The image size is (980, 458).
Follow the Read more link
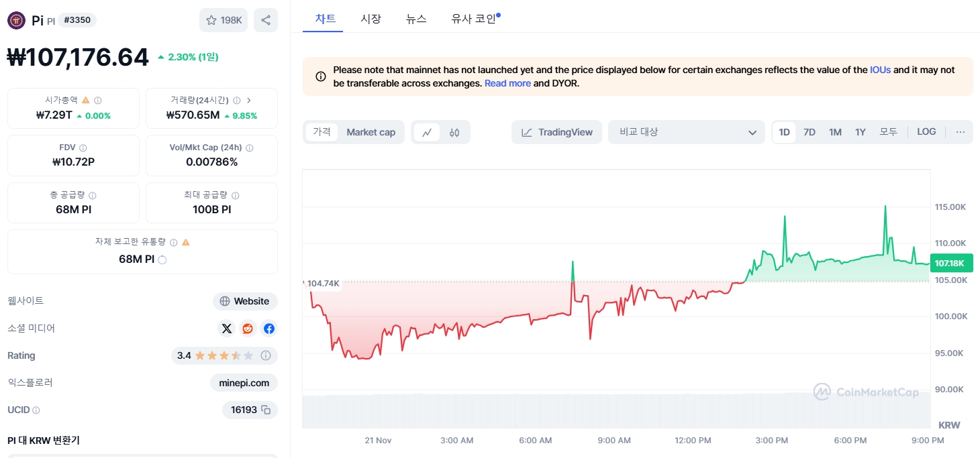[x=507, y=83]
